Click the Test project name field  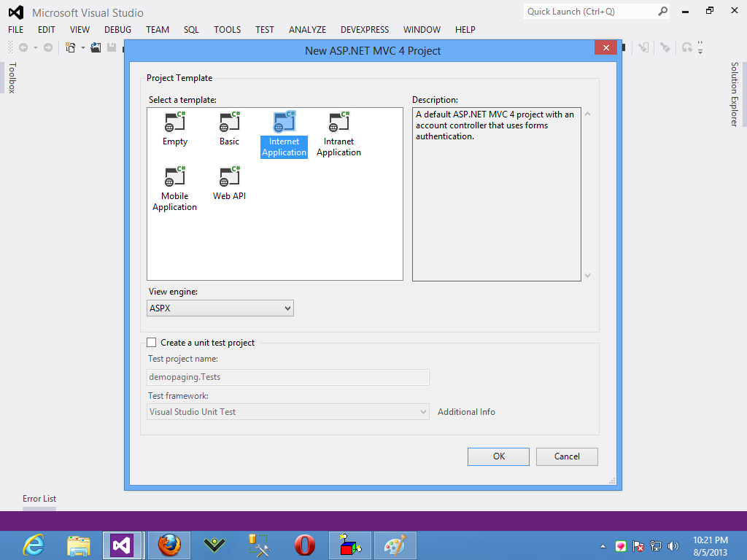(x=287, y=377)
